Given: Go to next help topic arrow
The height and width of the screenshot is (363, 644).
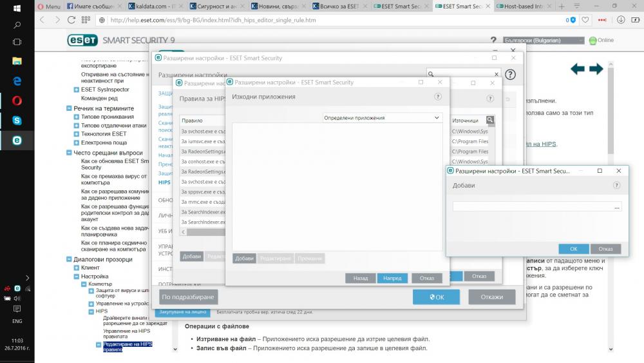Looking at the screenshot, I should point(596,69).
